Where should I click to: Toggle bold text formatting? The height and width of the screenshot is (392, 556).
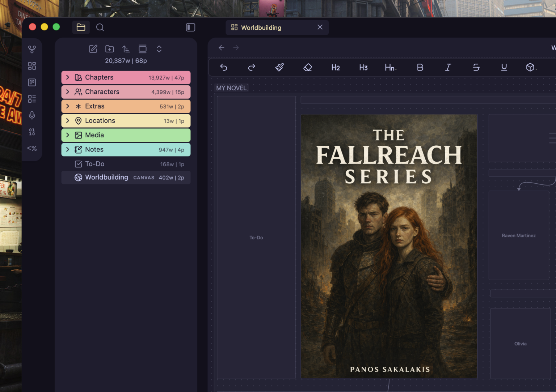click(420, 68)
